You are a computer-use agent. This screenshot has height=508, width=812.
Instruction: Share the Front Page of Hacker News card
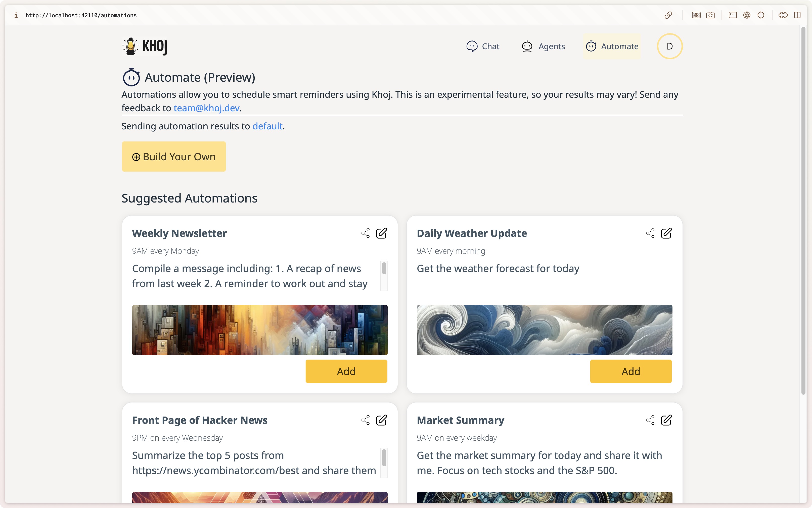(365, 420)
